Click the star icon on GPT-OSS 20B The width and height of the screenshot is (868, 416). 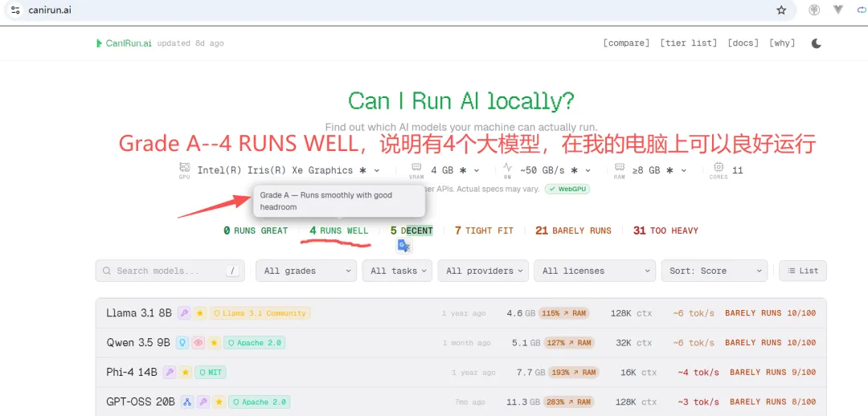(x=219, y=402)
